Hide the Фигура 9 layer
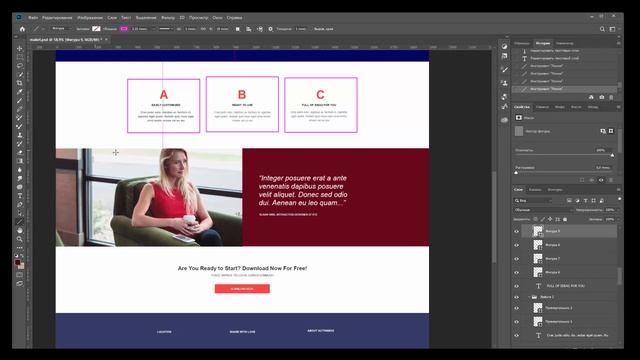 click(x=516, y=231)
